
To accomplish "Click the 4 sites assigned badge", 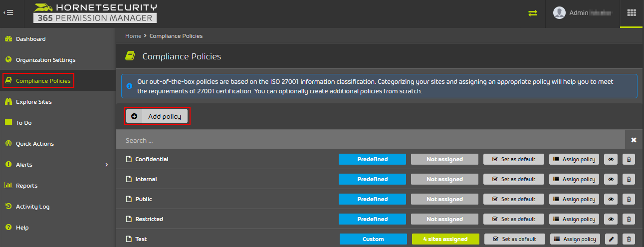I will tap(445, 239).
